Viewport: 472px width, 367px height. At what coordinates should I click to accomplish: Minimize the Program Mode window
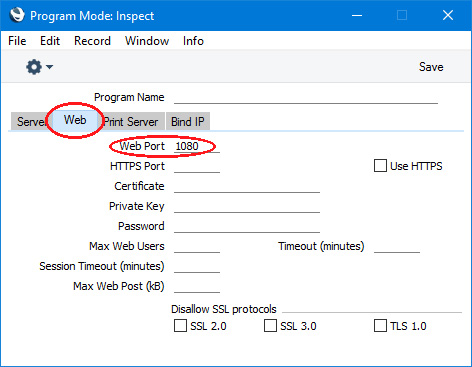point(357,15)
